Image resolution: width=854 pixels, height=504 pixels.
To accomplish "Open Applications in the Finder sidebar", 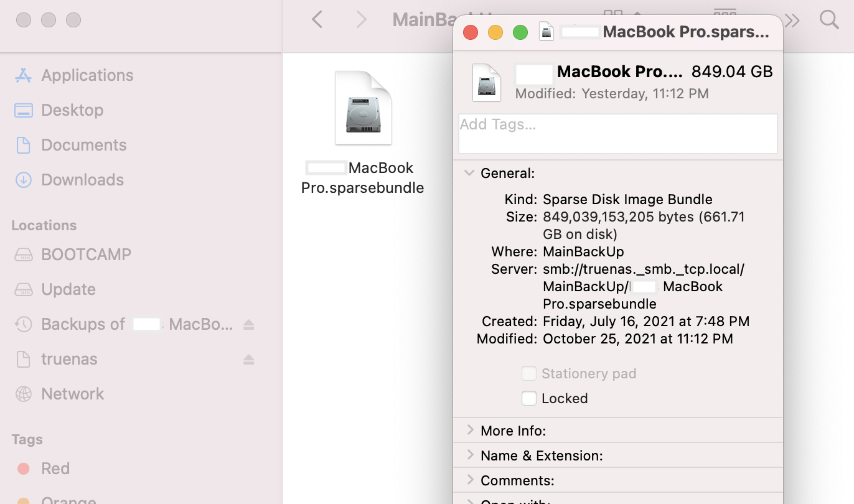I will coord(87,75).
